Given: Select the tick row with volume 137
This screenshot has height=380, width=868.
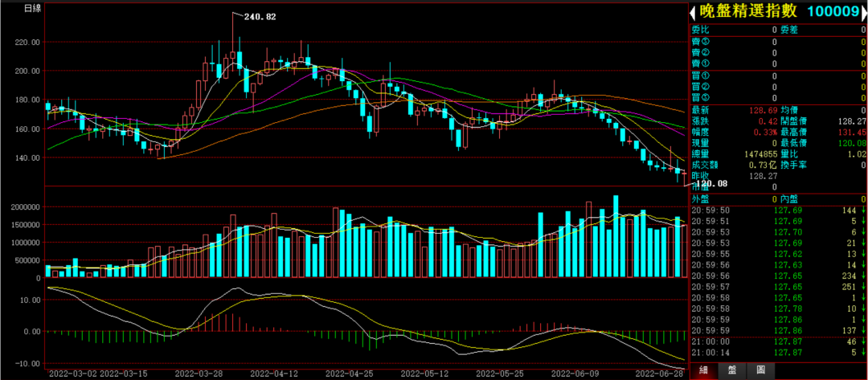Looking at the screenshot, I should tap(778, 330).
